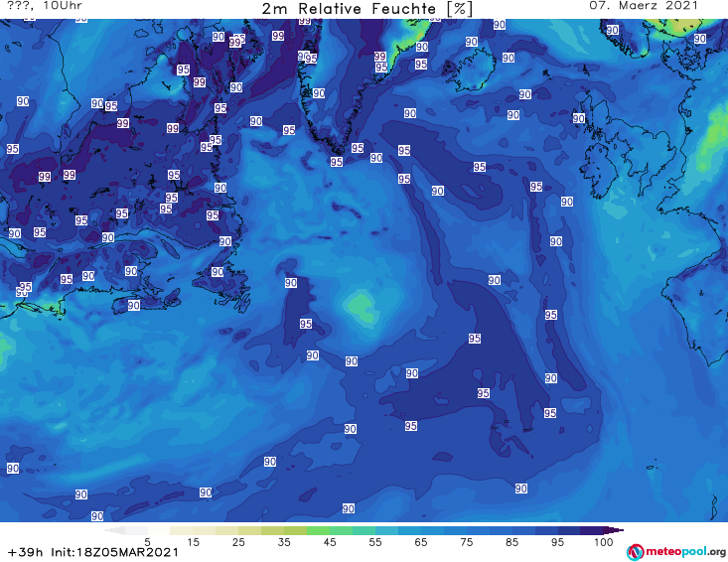The width and height of the screenshot is (728, 562).
Task: Click the '75' legend scale value
Action: [x=467, y=542]
